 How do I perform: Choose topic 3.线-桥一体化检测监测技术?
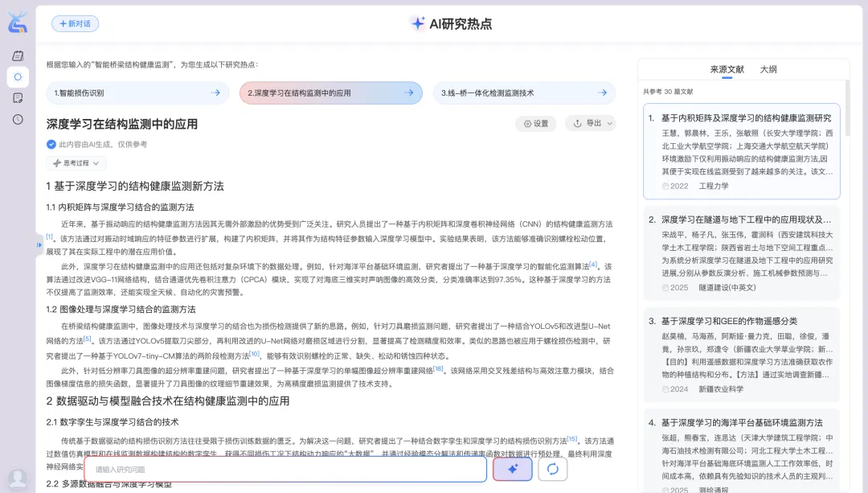[x=524, y=93]
